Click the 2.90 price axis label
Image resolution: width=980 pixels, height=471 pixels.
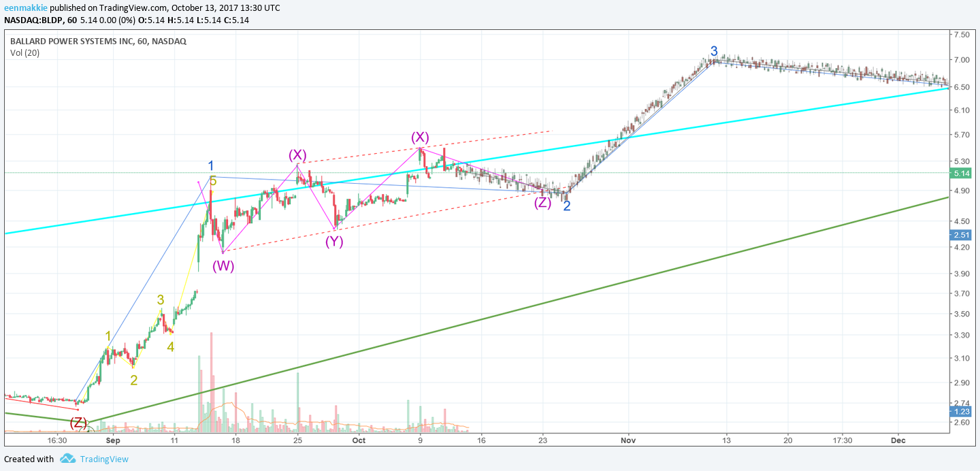pos(962,382)
